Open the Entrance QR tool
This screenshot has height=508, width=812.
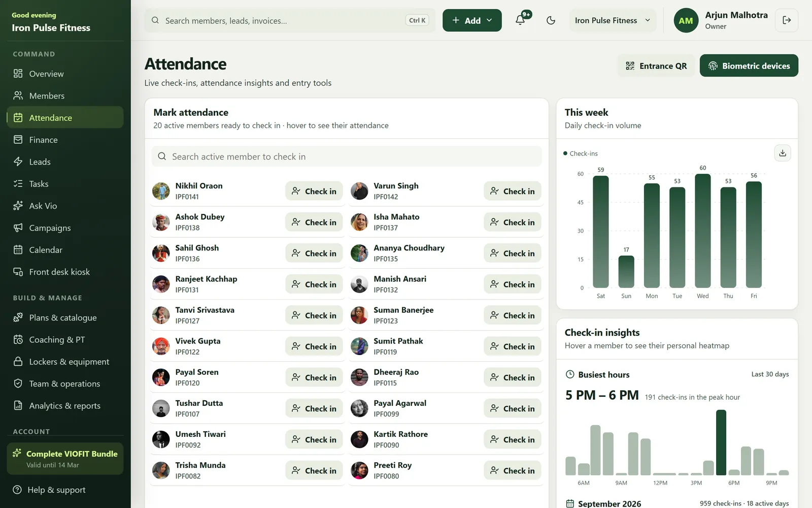tap(656, 66)
